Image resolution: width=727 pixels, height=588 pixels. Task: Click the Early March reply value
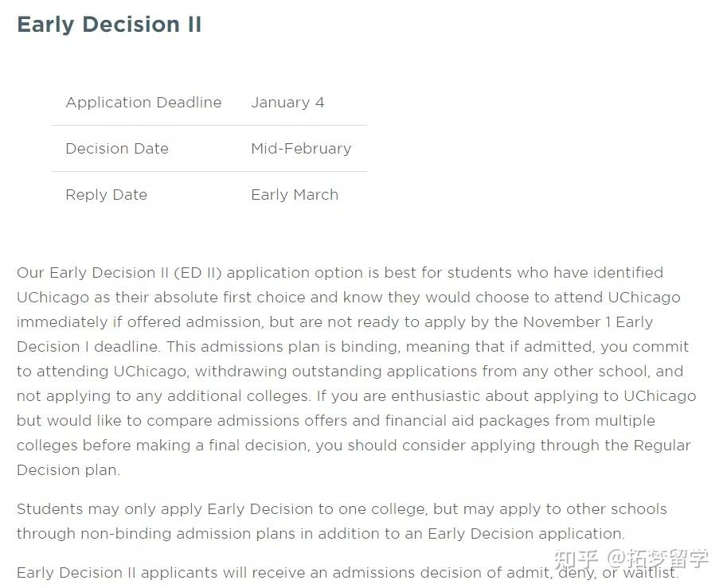point(295,195)
